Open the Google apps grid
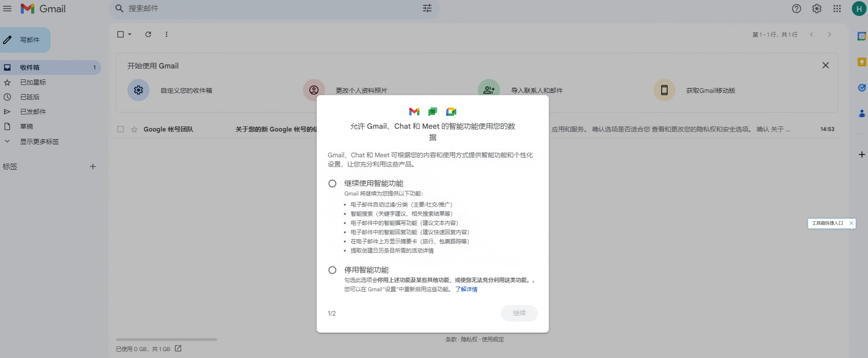Screen dimensions: 868x358 tap(837, 8)
